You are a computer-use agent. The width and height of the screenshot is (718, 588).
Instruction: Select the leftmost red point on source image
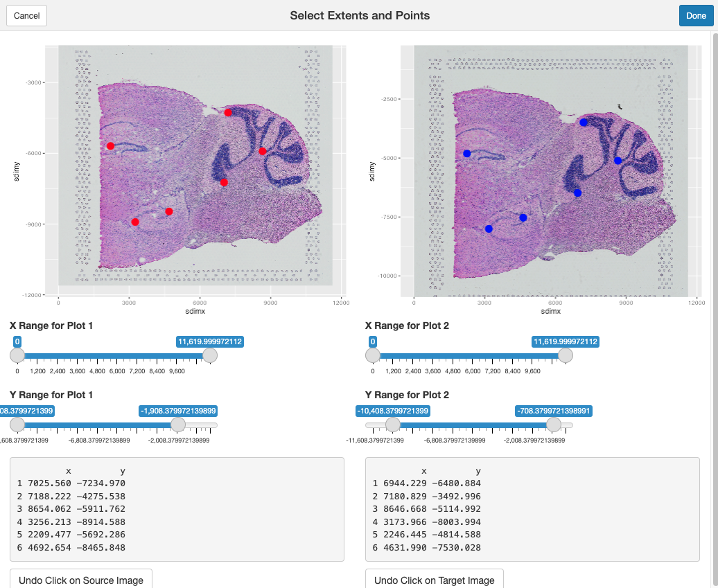[x=110, y=146]
